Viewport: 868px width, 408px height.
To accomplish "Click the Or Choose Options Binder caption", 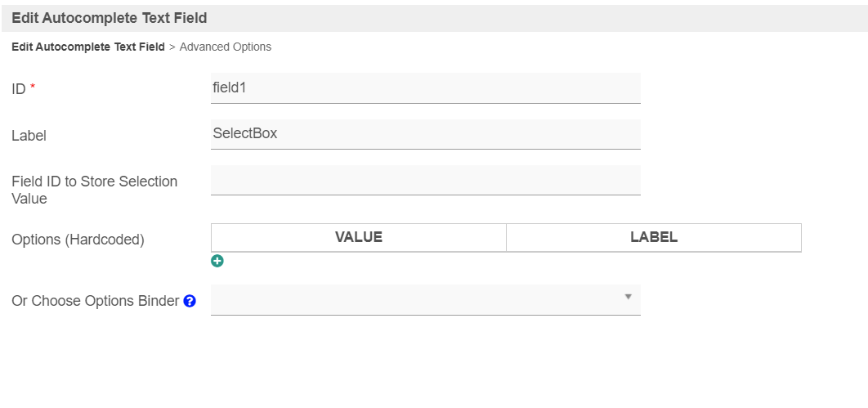I will coord(95,301).
